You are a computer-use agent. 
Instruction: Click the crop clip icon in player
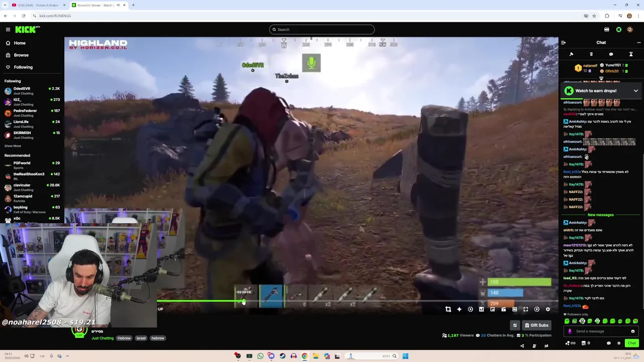click(448, 309)
